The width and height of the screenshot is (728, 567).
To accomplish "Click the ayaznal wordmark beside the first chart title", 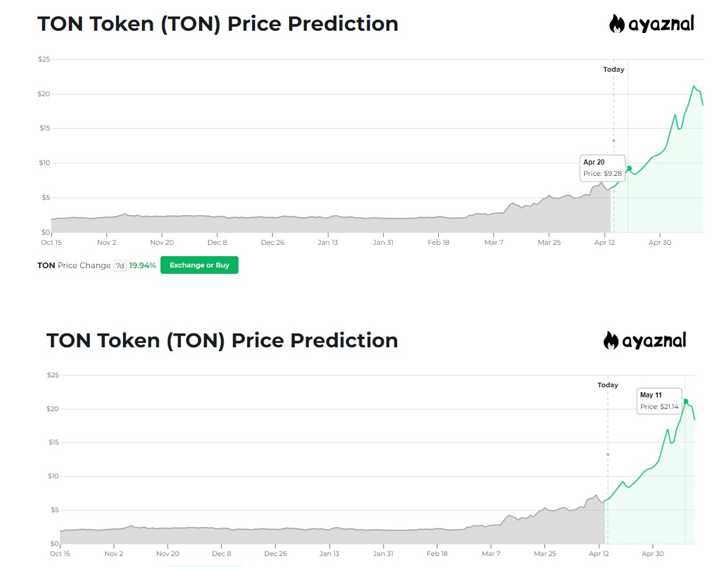I will point(661,24).
